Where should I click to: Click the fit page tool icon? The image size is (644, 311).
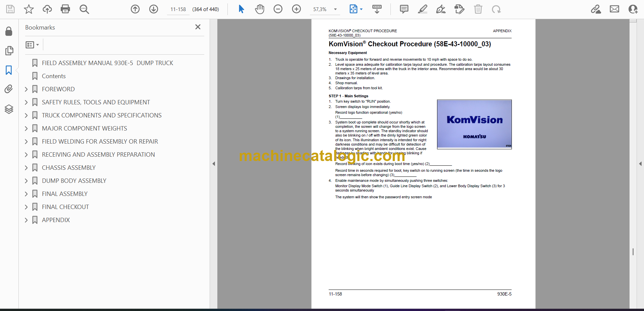tap(353, 9)
